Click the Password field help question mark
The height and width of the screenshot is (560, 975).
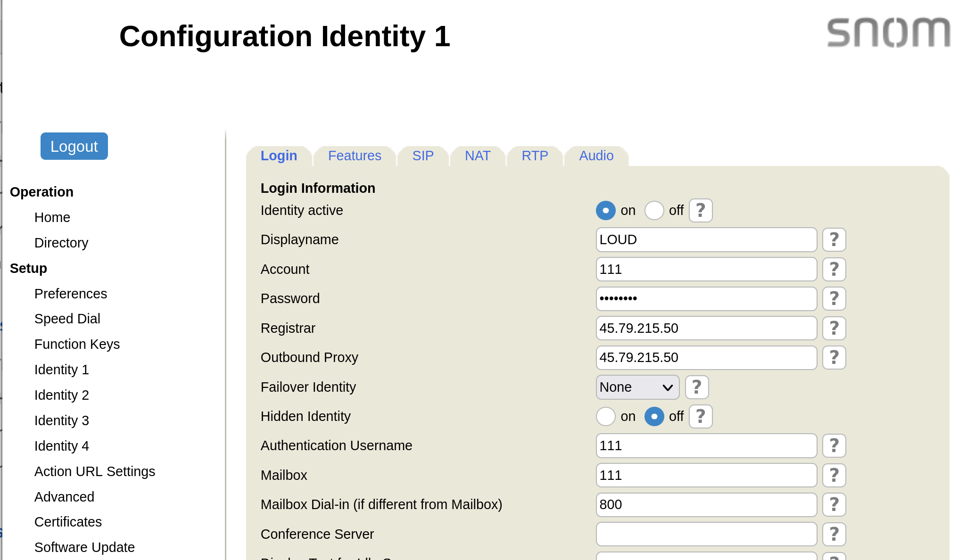pyautogui.click(x=834, y=298)
